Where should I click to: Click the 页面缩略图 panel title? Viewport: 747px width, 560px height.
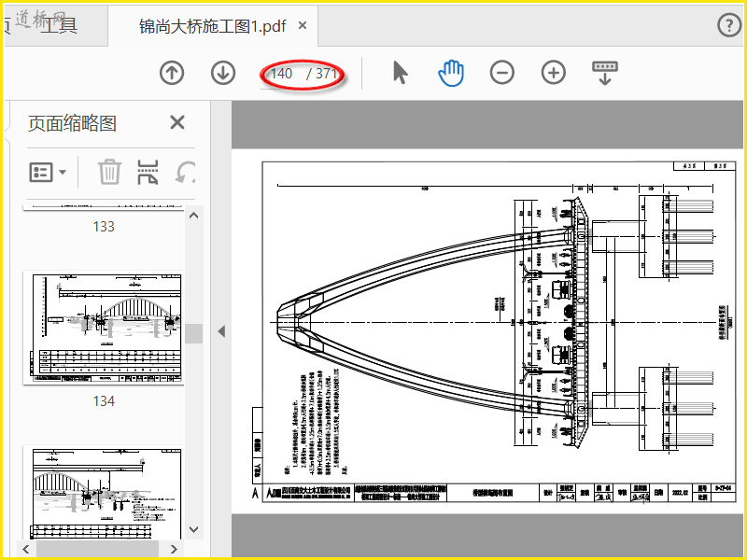(72, 123)
